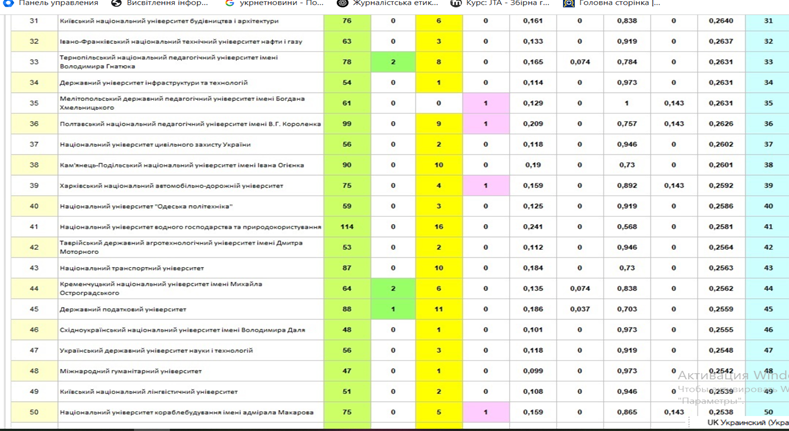Select Івано-Франківський університет нафти і газу row name
This screenshot has width=789, height=431.
click(x=181, y=41)
